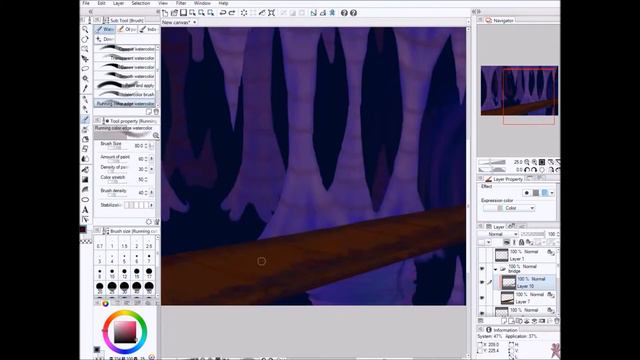Toggle visibility of Layer 10
Viewport: 640px width, 360px height.
coord(482,282)
